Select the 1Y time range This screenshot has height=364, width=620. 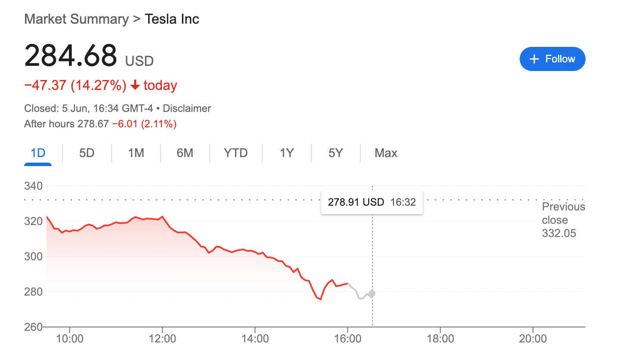(287, 153)
